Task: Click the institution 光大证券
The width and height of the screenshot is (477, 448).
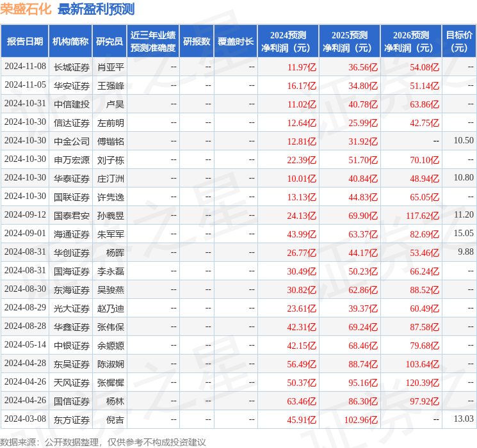Action: (x=72, y=308)
